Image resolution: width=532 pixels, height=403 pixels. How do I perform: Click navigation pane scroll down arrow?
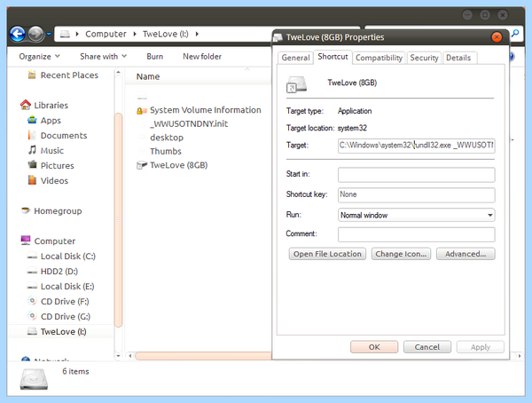[x=119, y=356]
